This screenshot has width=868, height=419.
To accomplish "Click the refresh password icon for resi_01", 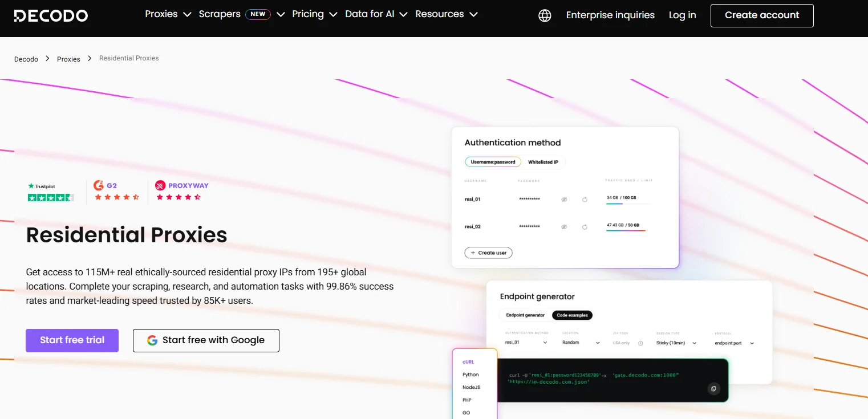I will pos(585,200).
